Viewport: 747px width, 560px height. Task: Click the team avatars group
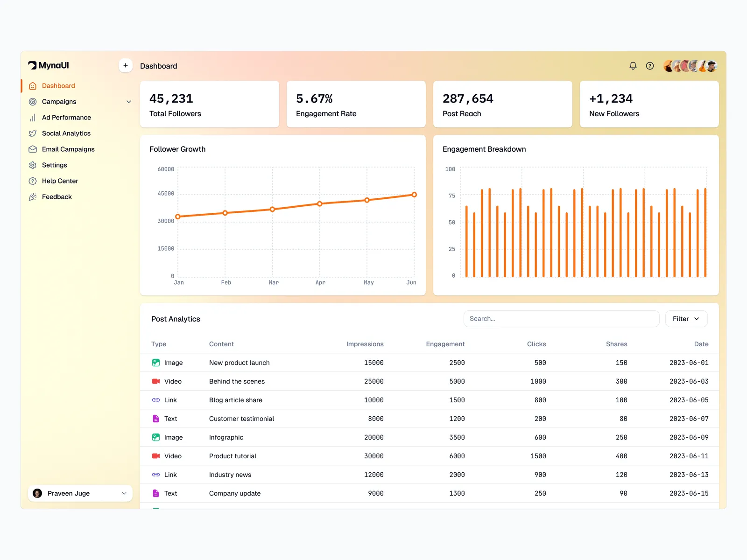690,66
